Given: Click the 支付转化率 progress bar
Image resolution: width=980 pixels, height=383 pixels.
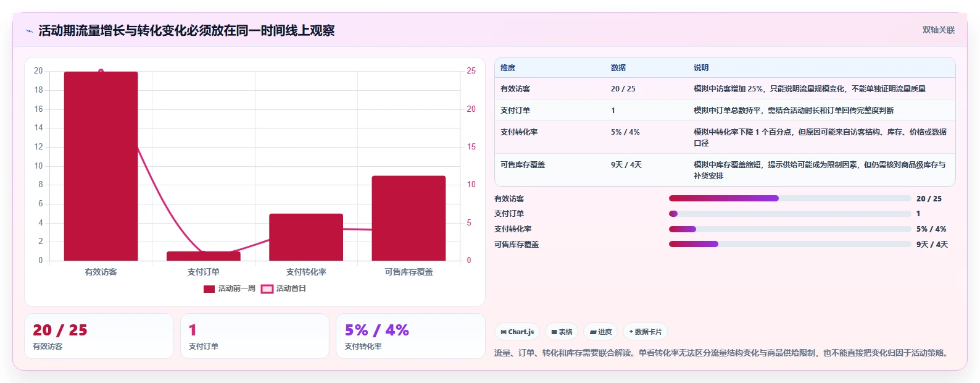Looking at the screenshot, I should tap(790, 229).
